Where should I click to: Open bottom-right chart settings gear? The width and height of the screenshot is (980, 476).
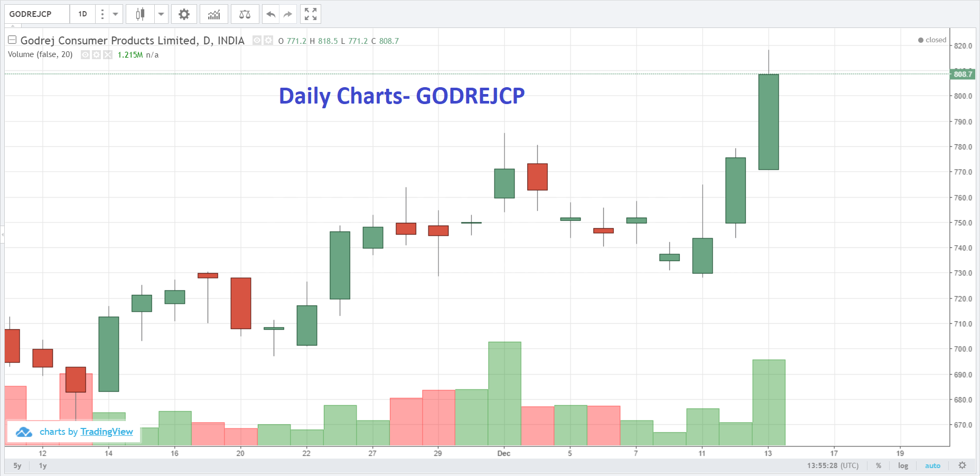[x=962, y=465]
